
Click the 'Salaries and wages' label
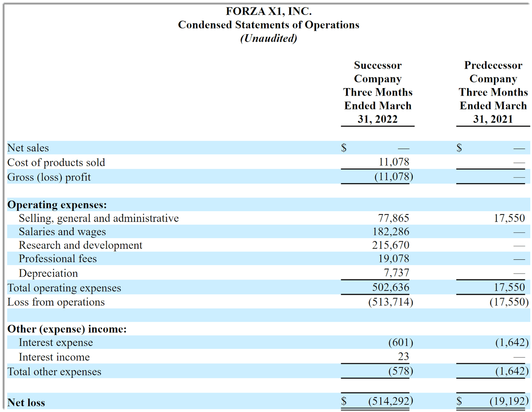(x=62, y=232)
